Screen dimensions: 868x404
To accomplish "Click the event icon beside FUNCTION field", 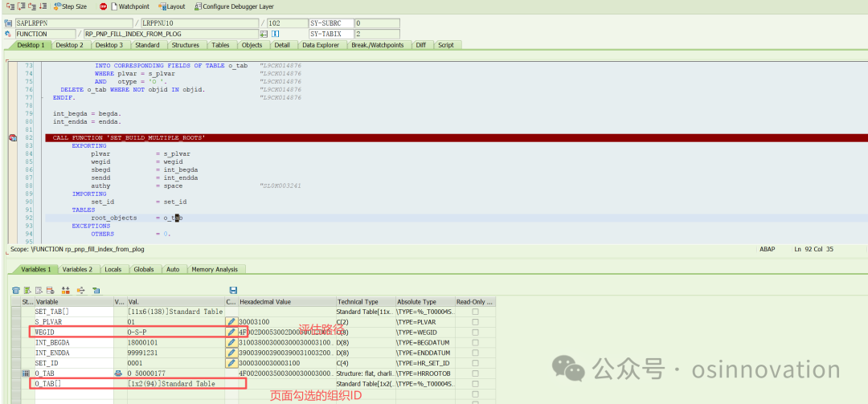I will point(8,34).
